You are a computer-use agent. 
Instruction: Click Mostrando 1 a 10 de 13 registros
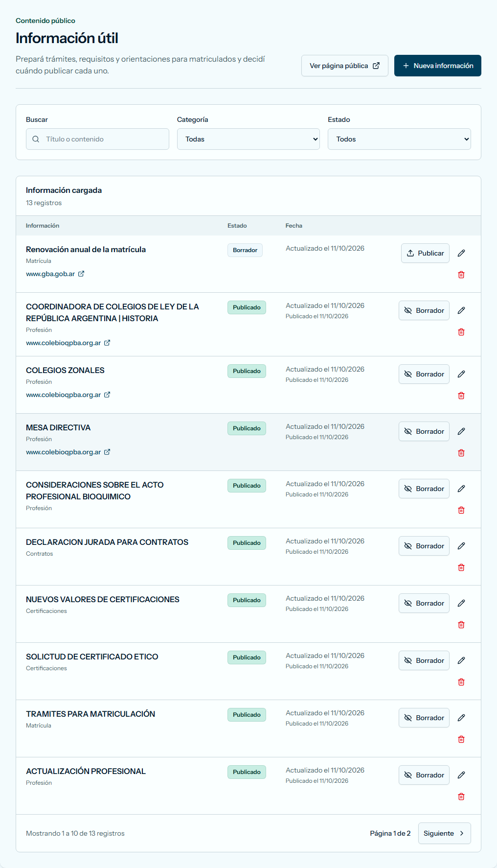click(x=75, y=833)
